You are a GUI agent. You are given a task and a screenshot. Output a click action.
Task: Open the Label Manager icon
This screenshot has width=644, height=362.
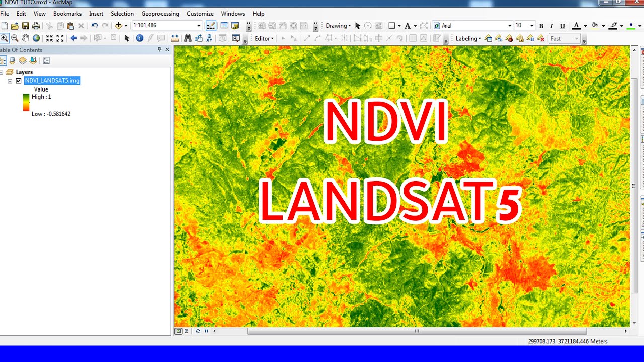(x=488, y=38)
